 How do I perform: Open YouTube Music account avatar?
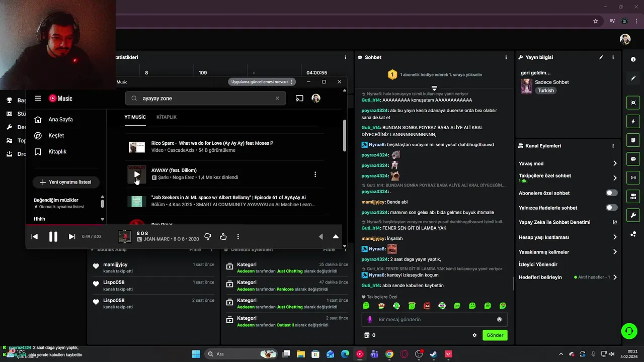tap(316, 99)
